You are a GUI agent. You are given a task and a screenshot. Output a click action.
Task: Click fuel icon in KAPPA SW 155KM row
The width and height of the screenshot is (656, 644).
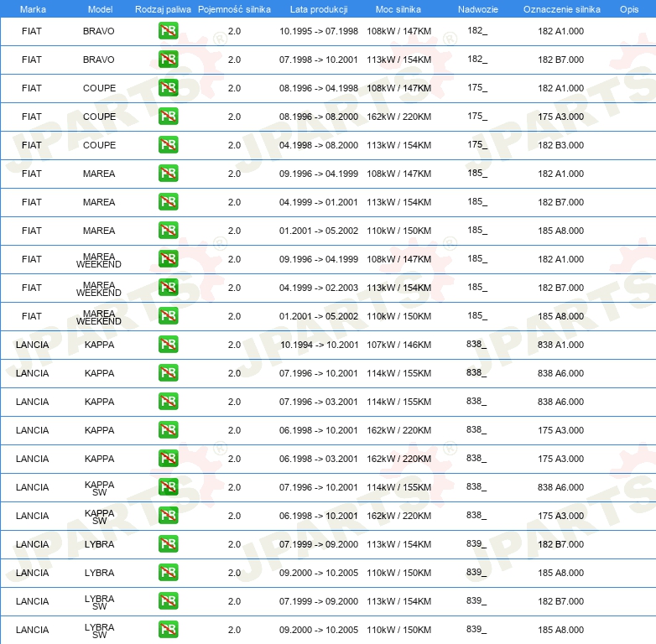click(168, 487)
